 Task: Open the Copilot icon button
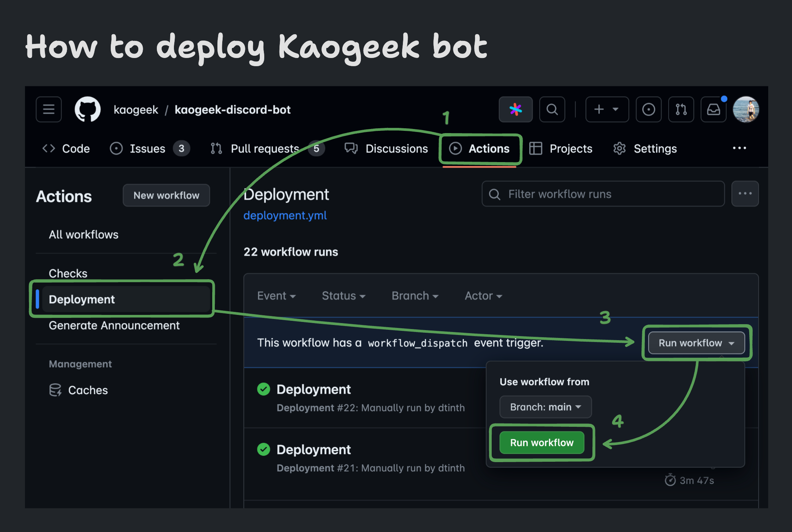[x=515, y=109]
